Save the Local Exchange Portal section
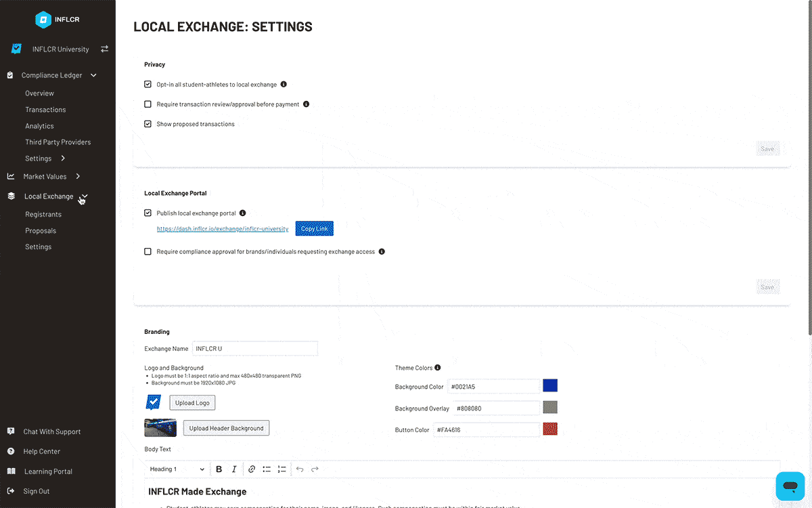The width and height of the screenshot is (812, 508). [767, 287]
